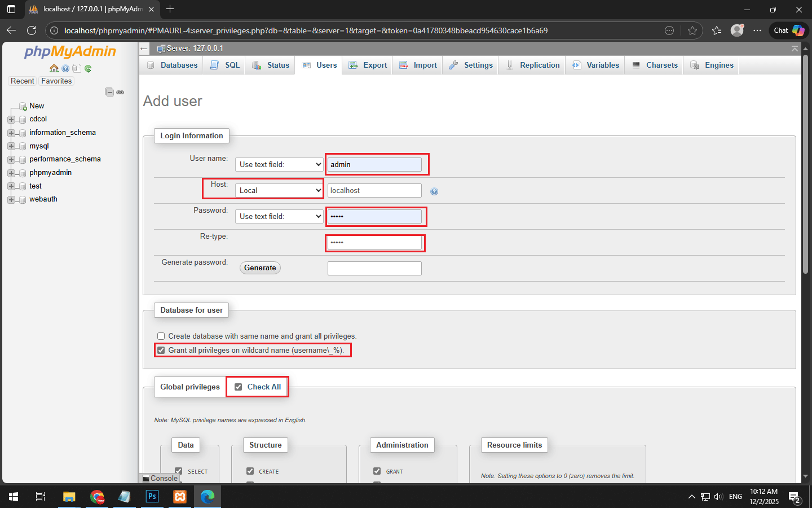Uncheck 'Grant all privileges on wildcard name'

click(x=161, y=351)
